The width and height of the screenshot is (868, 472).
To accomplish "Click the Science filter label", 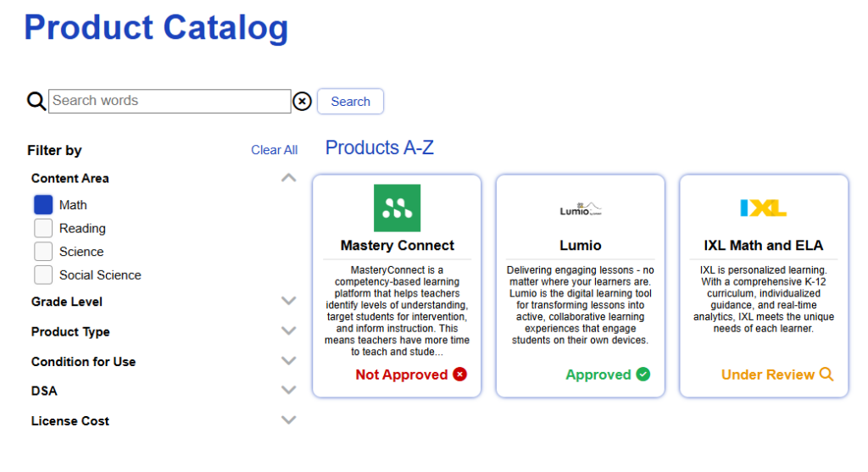I will tap(81, 252).
